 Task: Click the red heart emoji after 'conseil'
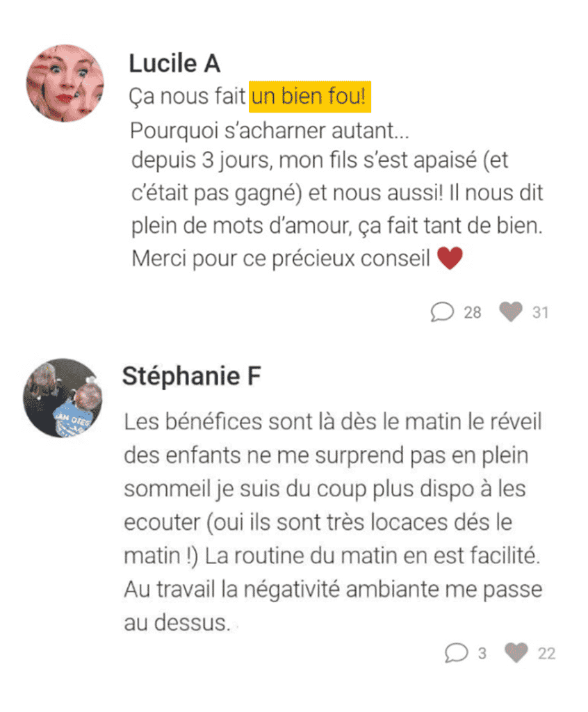[x=450, y=259]
